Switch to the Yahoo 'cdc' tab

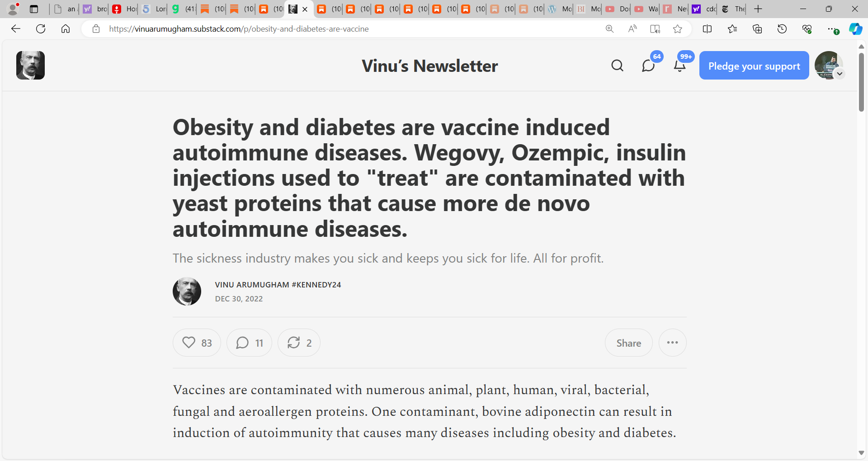(x=704, y=9)
